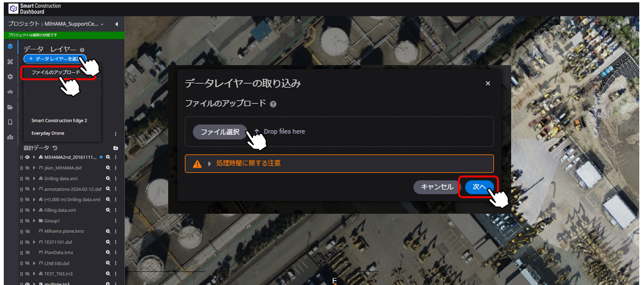The height and width of the screenshot is (285, 644).
Task: Click the ファイル選択 button
Action: (220, 132)
